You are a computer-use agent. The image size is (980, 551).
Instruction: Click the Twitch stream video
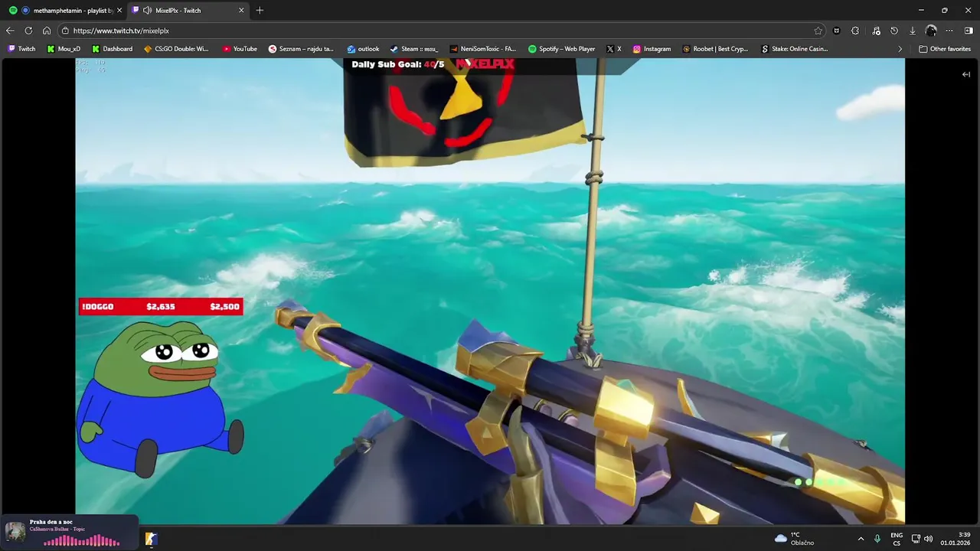[x=490, y=291]
